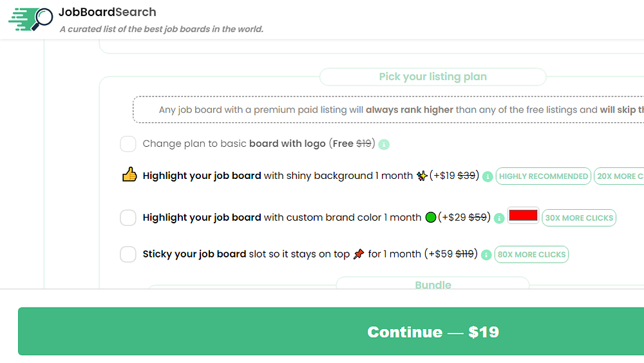Open the JobBoardSearch home title link

point(107,12)
